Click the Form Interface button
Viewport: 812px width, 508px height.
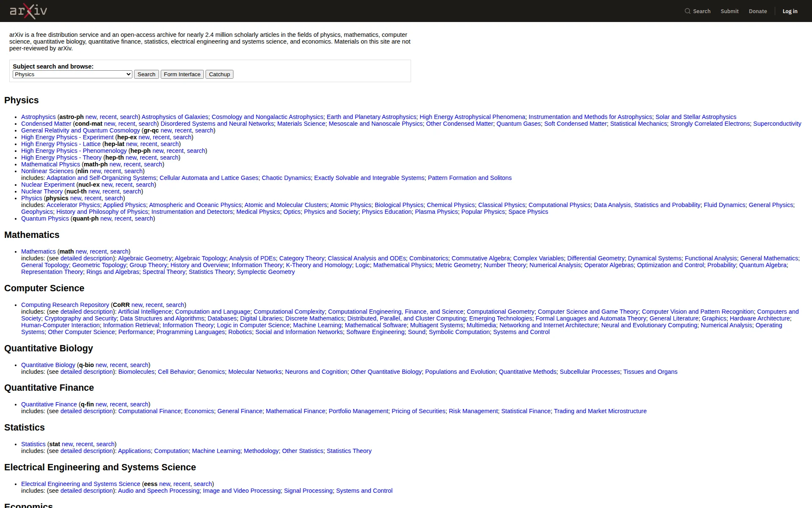[x=182, y=74]
